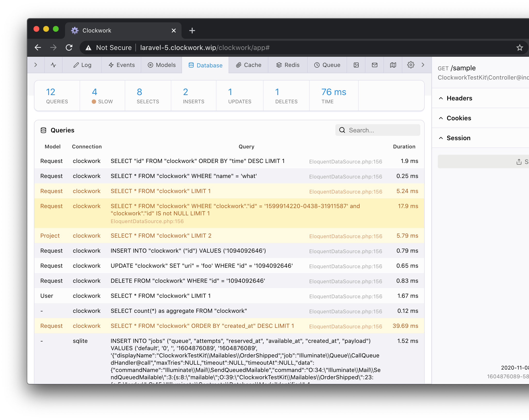The width and height of the screenshot is (529, 420).
Task: Open the Performance timeline tab icon
Action: click(53, 65)
